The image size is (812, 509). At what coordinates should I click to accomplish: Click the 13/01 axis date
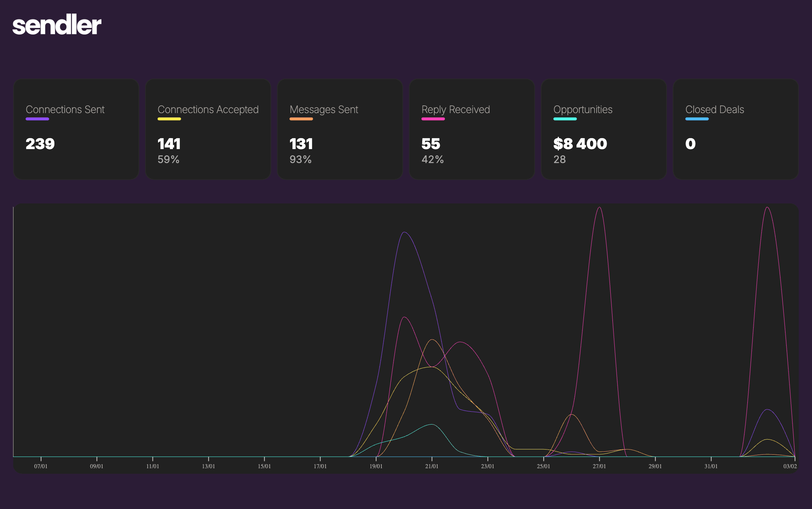tap(208, 466)
